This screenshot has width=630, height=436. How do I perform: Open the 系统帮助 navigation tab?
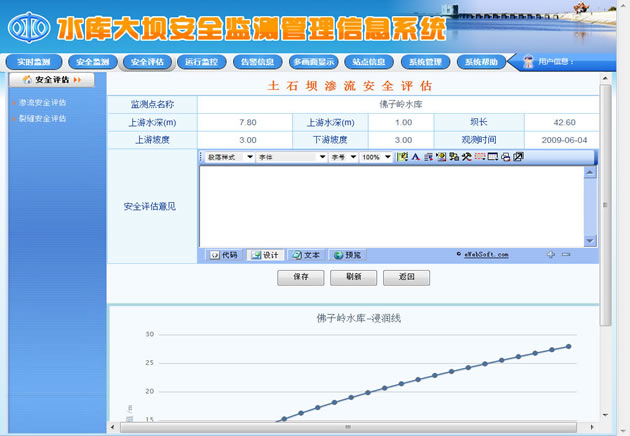tap(481, 62)
